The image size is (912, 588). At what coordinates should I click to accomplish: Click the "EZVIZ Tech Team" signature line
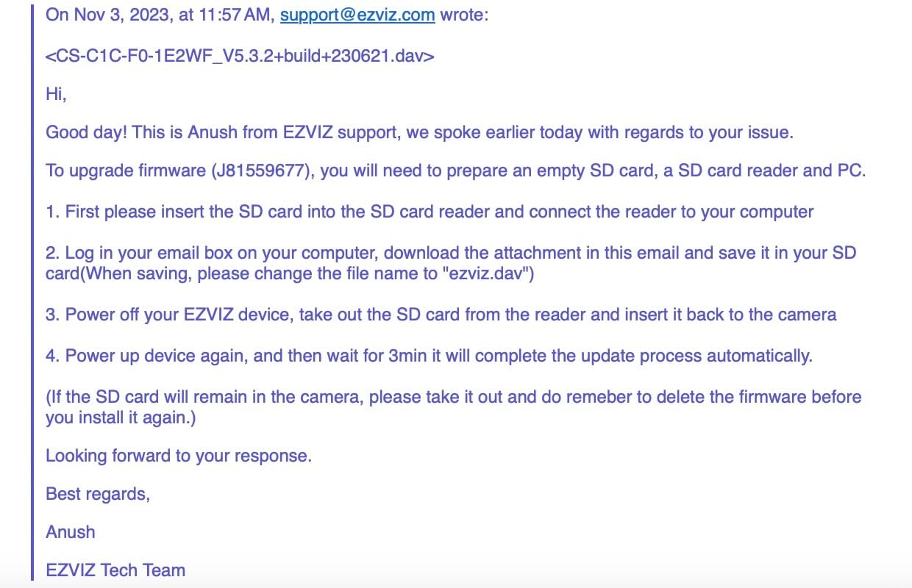[x=115, y=570]
